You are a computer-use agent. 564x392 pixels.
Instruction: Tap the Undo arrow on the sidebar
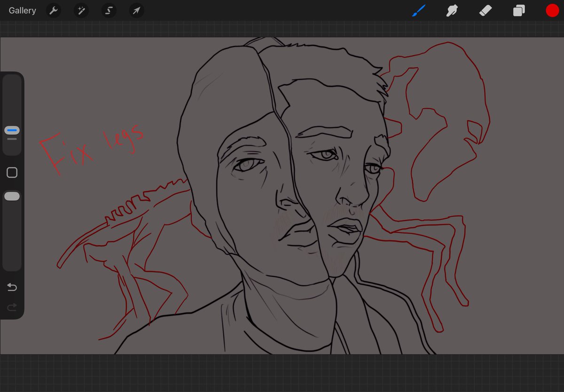[12, 287]
